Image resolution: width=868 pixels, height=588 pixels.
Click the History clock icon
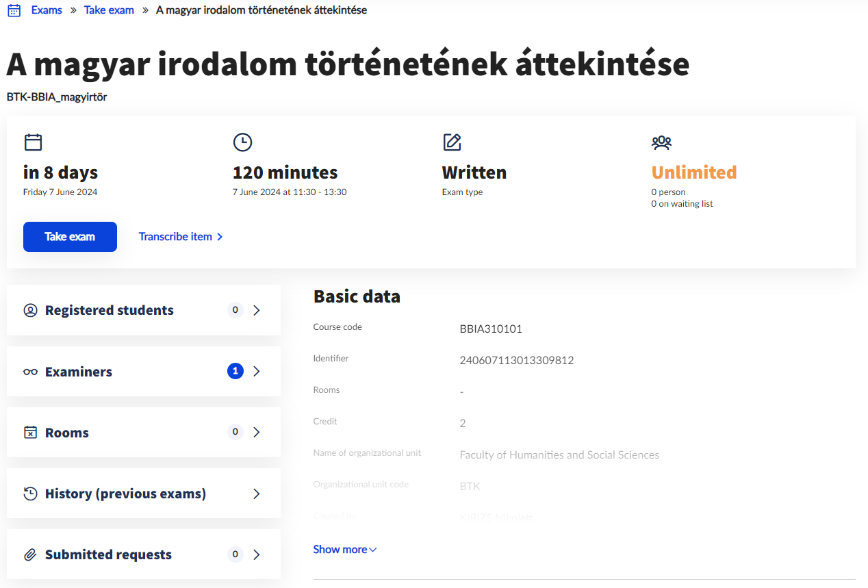click(x=30, y=494)
